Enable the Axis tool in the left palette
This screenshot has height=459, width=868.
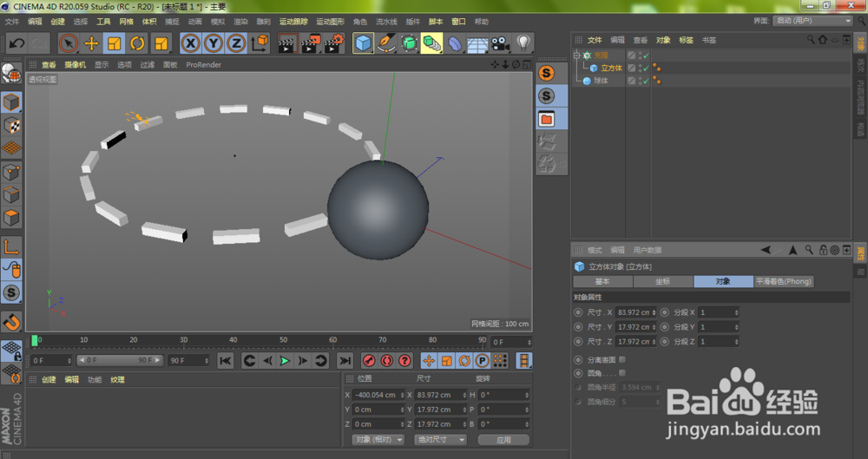pos(11,247)
